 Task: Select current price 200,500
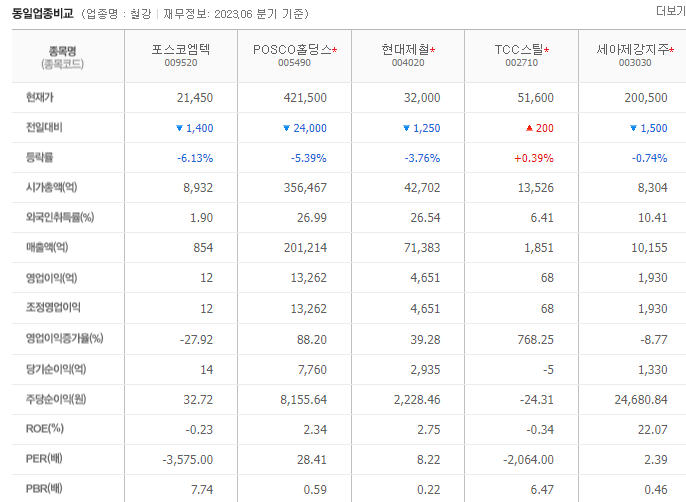tap(646, 98)
